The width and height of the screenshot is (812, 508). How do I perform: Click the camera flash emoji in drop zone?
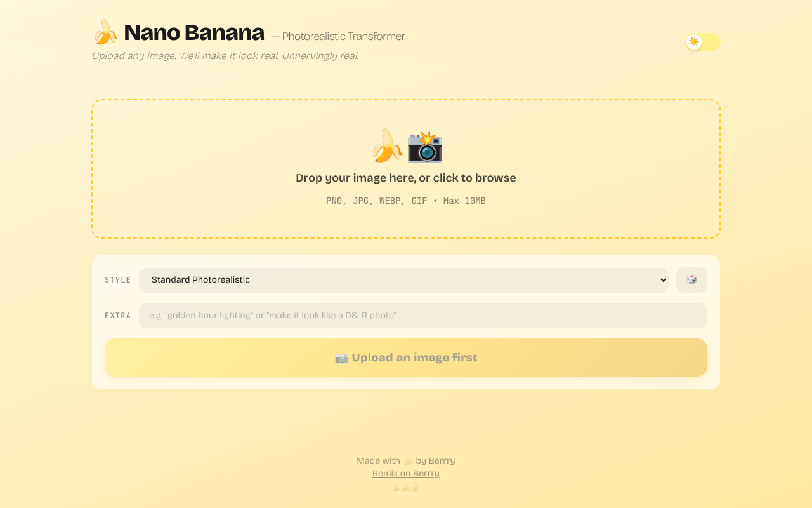click(x=425, y=146)
